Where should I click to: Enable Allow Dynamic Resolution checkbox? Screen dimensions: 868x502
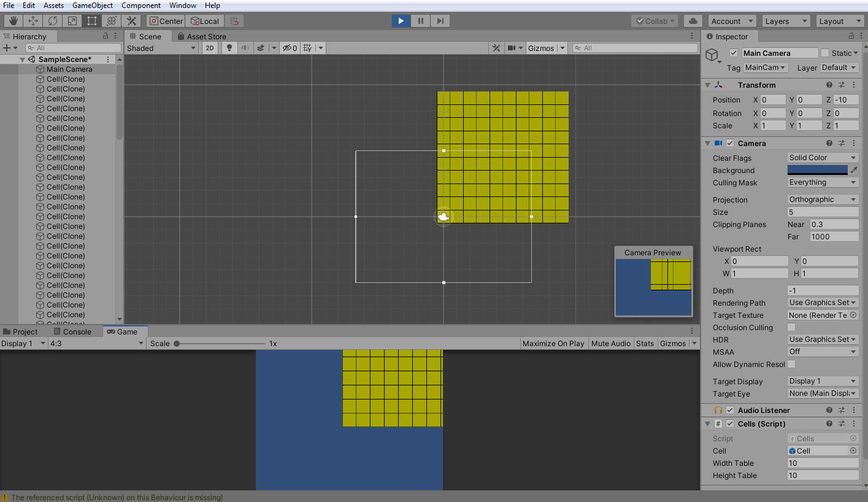pos(791,364)
